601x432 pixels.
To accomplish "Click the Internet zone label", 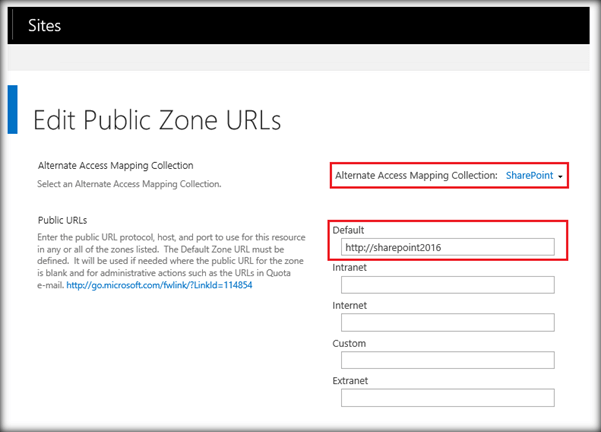I will (350, 306).
